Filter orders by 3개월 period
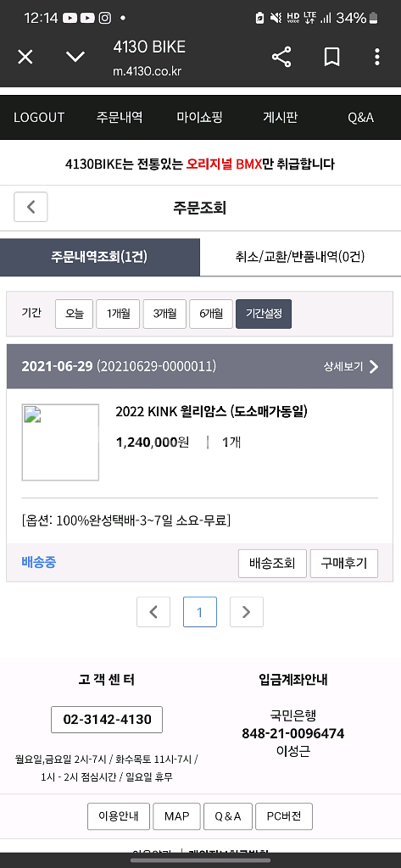 point(164,314)
